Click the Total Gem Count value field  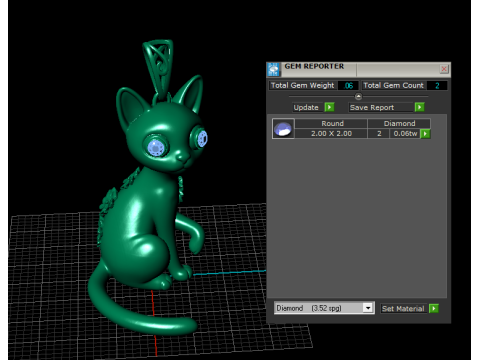437,86
